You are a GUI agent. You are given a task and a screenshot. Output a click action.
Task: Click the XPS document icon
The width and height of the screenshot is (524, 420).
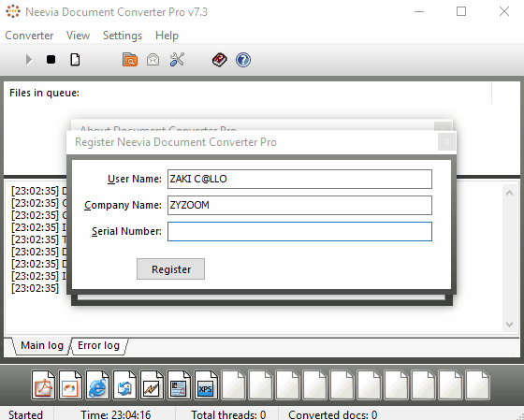(x=206, y=384)
